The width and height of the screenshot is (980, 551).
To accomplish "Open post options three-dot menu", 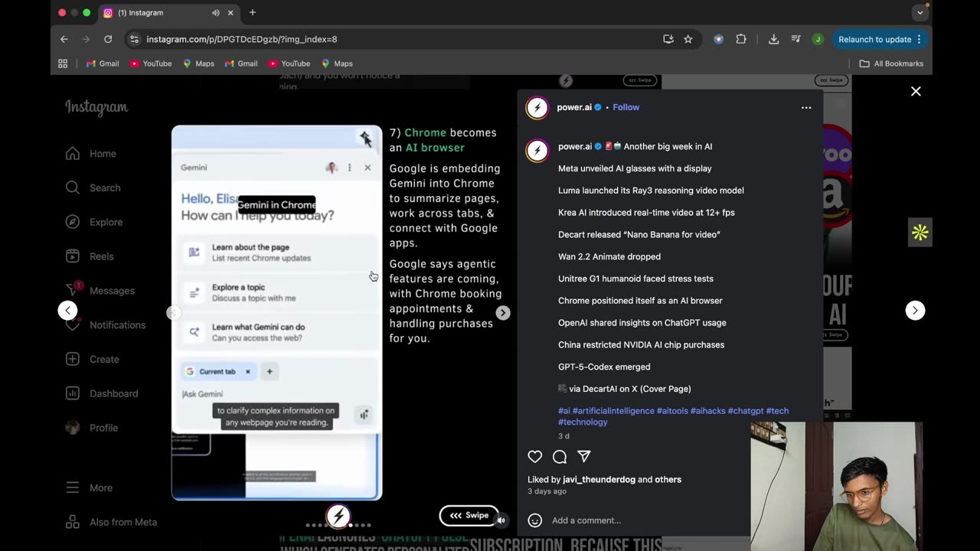I will (x=806, y=108).
